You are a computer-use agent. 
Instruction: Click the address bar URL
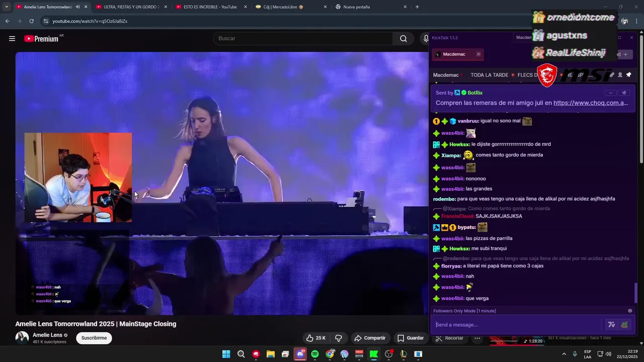click(90, 21)
